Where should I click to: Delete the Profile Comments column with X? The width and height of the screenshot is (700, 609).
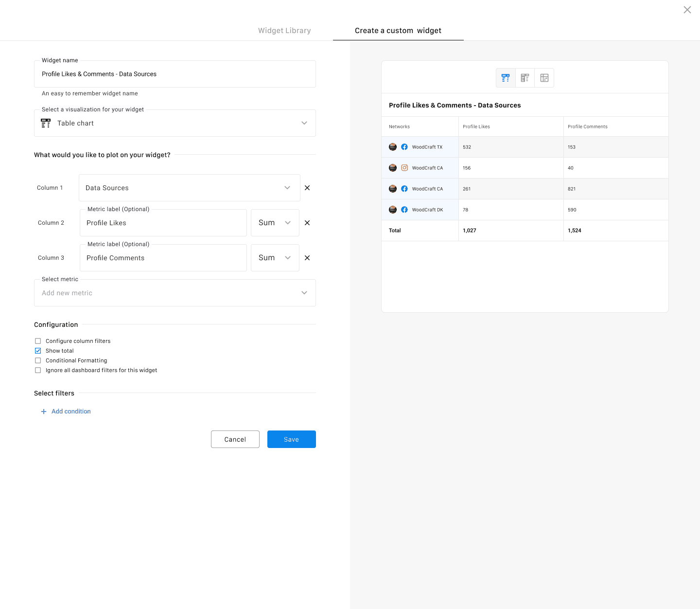(307, 258)
